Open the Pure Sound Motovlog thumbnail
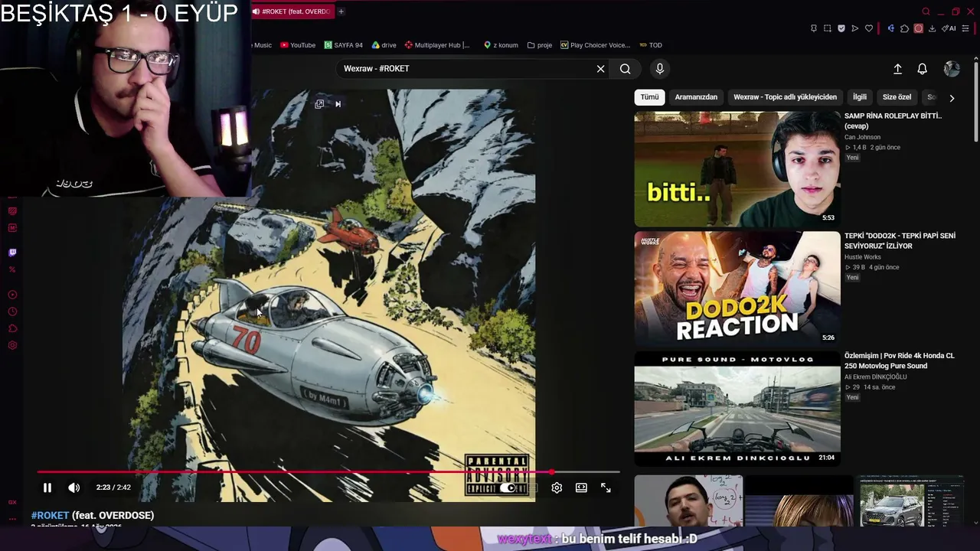The image size is (980, 551). (737, 409)
